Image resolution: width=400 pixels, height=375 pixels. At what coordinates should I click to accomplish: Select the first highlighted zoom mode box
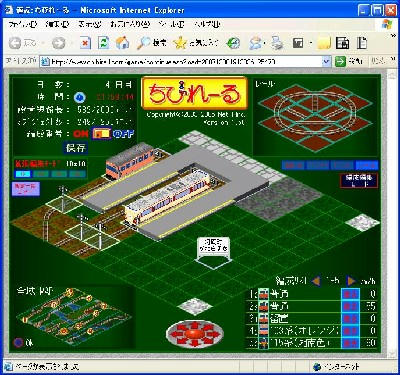pos(23,174)
